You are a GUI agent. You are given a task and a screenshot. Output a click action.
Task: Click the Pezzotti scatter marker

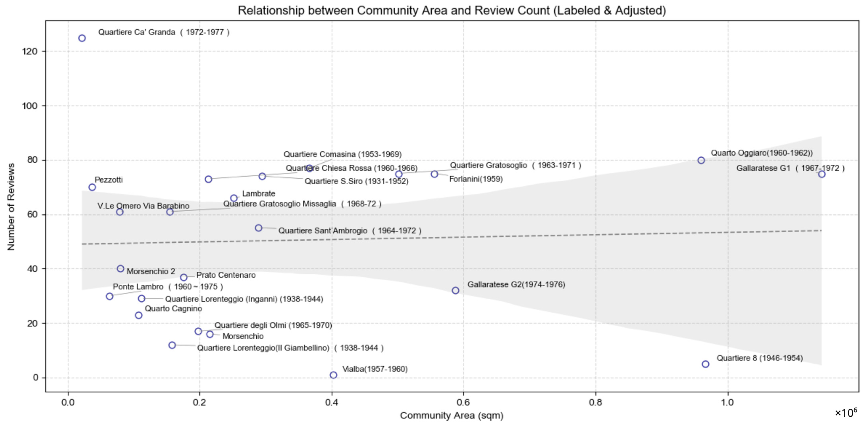(x=92, y=187)
